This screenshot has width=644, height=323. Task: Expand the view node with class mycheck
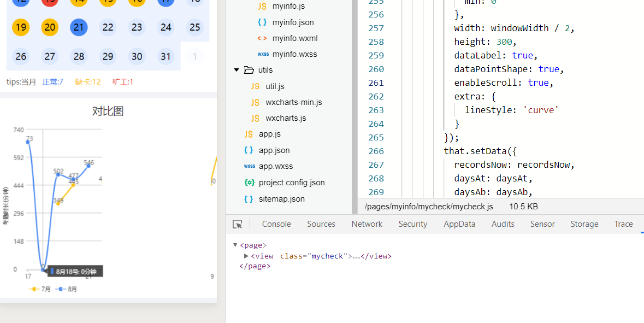[x=246, y=256]
